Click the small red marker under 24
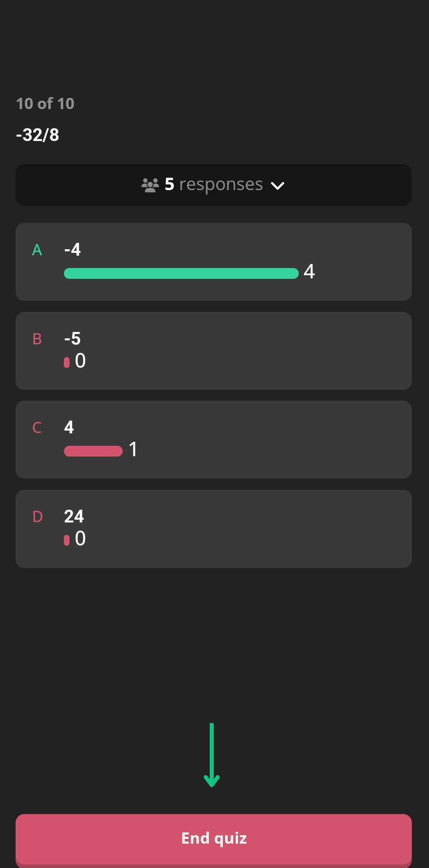This screenshot has width=429, height=868. click(x=67, y=540)
